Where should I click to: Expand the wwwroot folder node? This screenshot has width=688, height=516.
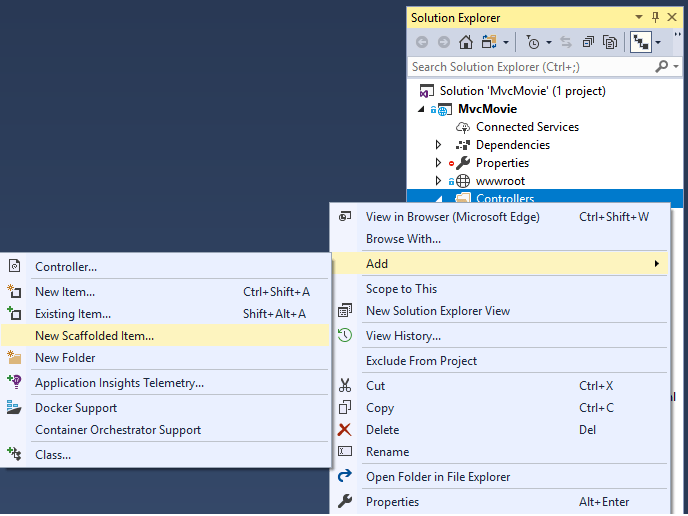(438, 181)
